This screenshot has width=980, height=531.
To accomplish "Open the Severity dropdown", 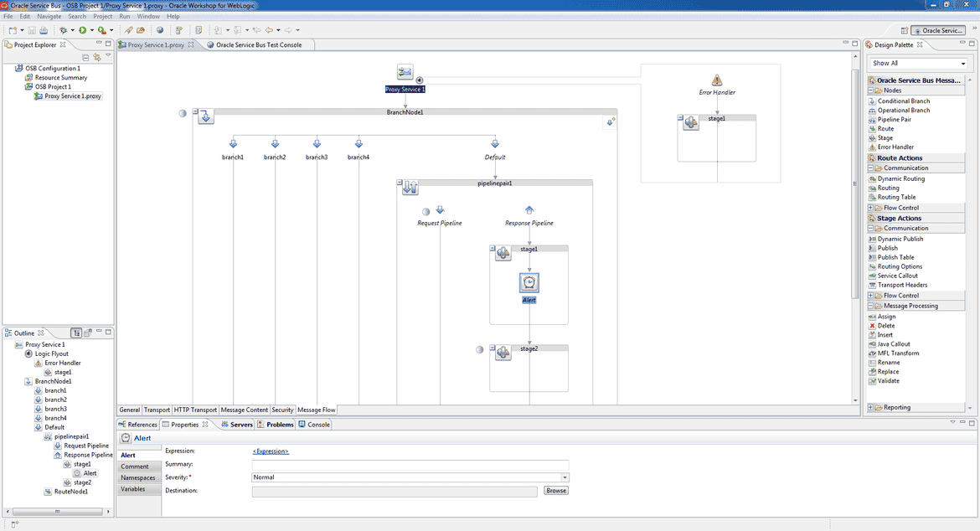I will pos(565,477).
